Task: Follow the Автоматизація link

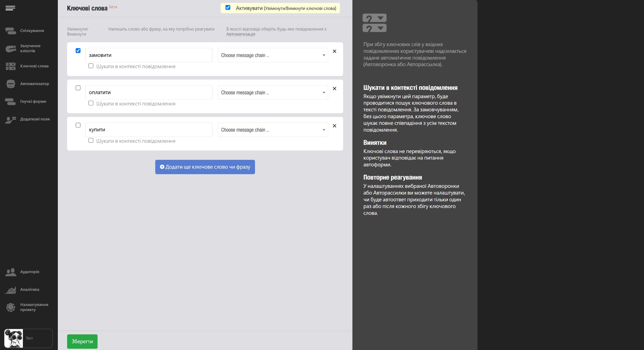Action: tap(241, 34)
